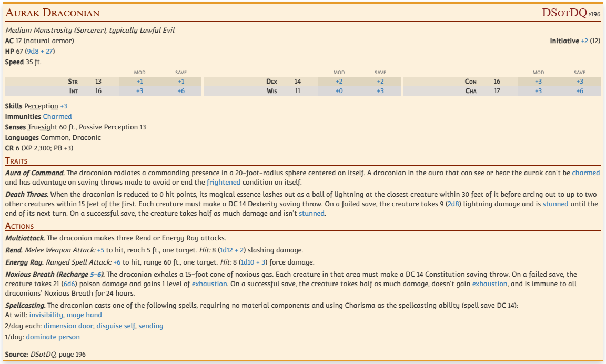Viewport: 606px width, 364px height.
Task: Roll 2d8 lightning damage for Death Throes
Action: (453, 203)
